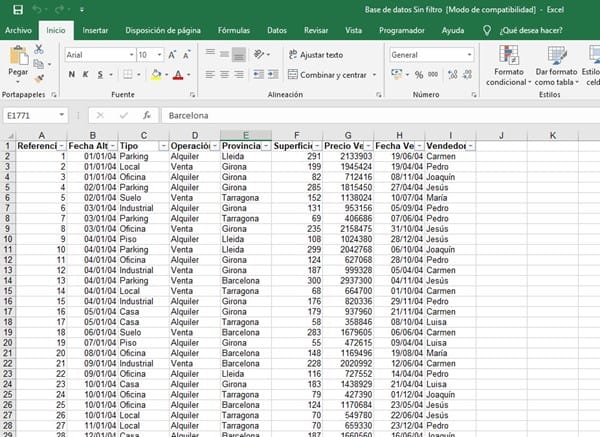Switch to the Fórmulas tab

point(232,31)
